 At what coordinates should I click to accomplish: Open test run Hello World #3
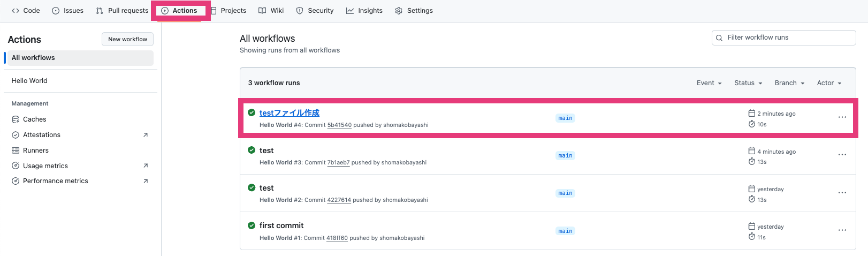pyautogui.click(x=267, y=150)
